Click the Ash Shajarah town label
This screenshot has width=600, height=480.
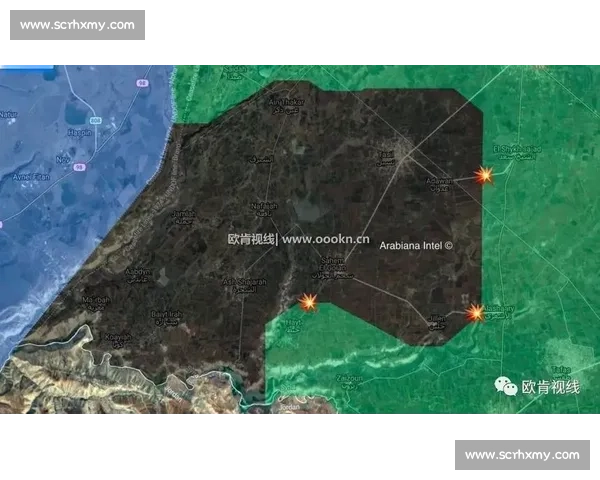[245, 286]
